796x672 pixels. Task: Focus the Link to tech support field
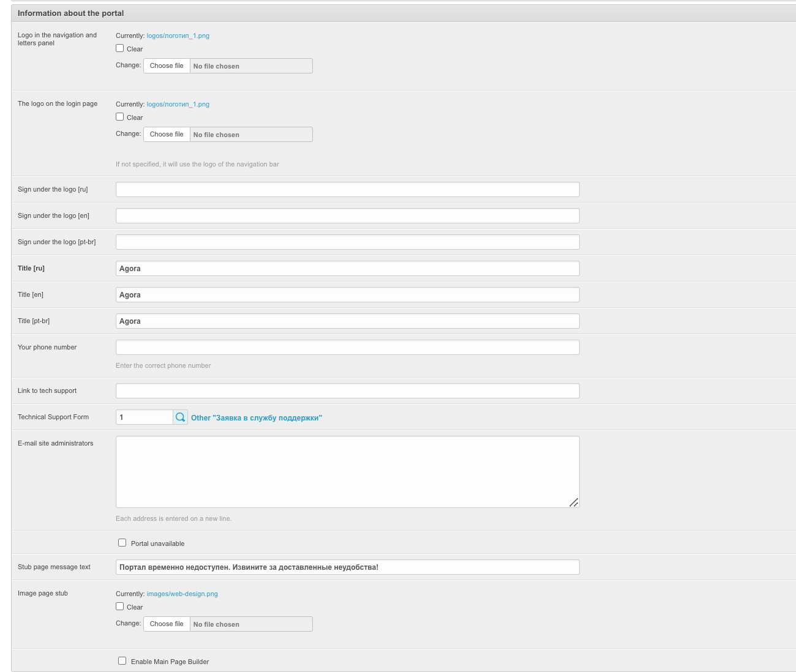tap(347, 391)
